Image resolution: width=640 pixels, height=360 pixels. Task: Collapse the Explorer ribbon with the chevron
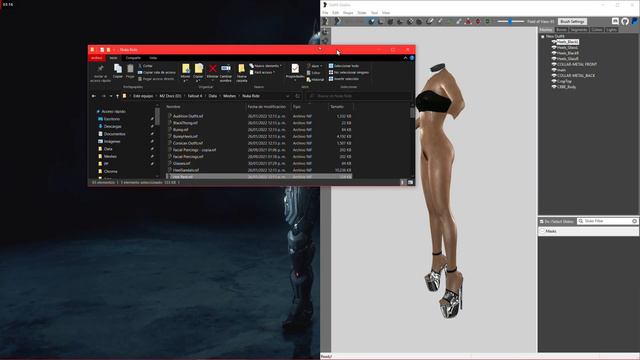point(405,58)
